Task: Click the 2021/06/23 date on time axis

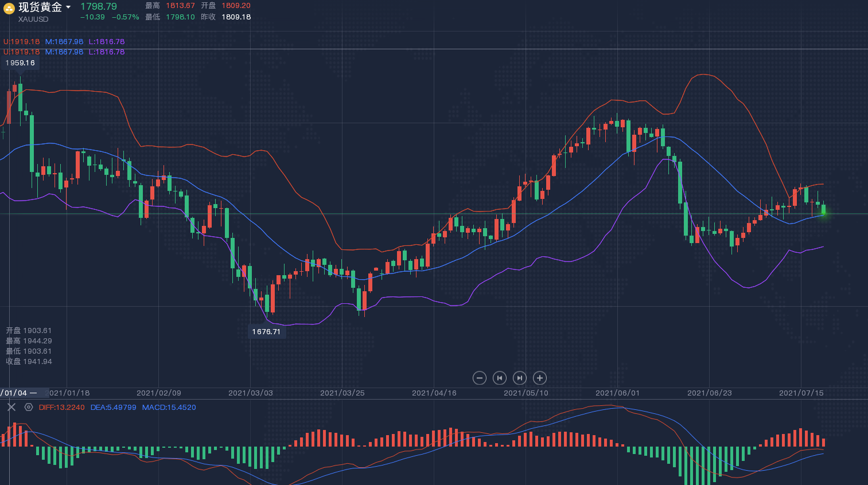Action: click(x=710, y=393)
